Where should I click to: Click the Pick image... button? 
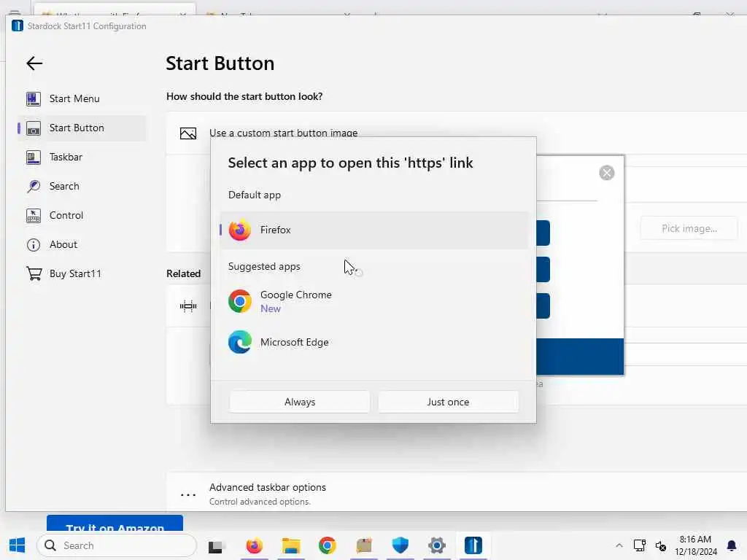point(689,228)
